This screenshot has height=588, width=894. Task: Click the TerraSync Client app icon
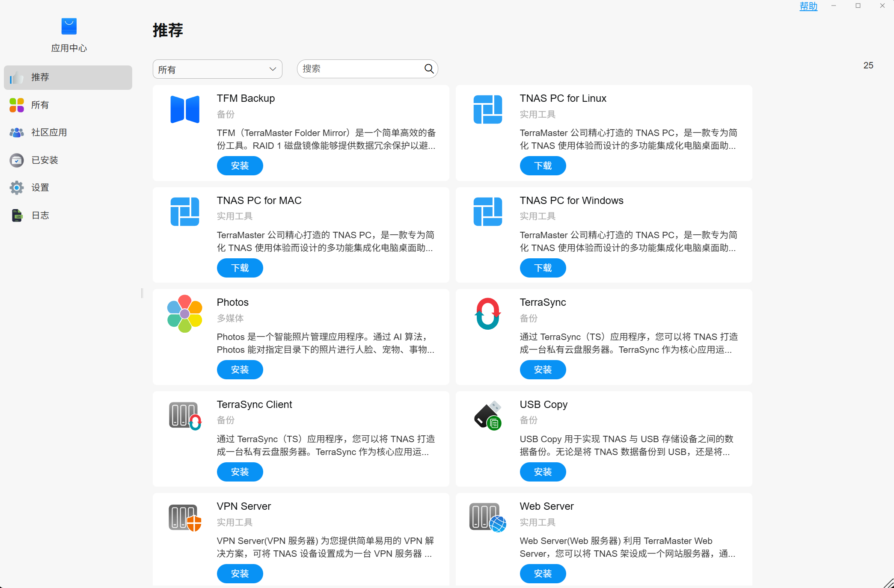pos(184,416)
